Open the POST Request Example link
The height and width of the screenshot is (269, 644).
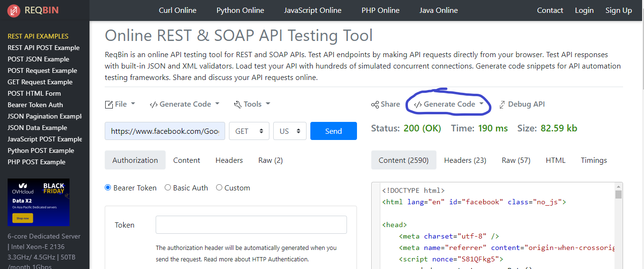pyautogui.click(x=42, y=70)
